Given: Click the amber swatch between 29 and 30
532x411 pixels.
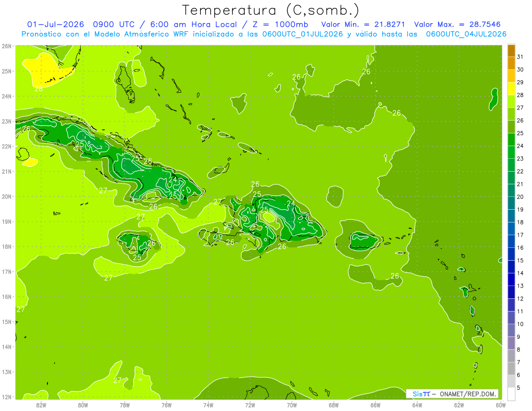Looking at the screenshot, I should click(x=511, y=76).
